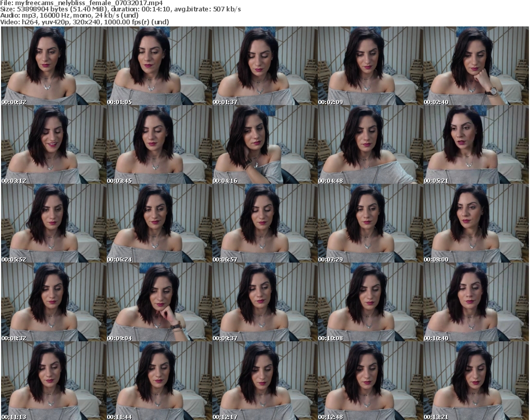
Task: Choose the frame stamped 00:09:37
Action: (265, 302)
